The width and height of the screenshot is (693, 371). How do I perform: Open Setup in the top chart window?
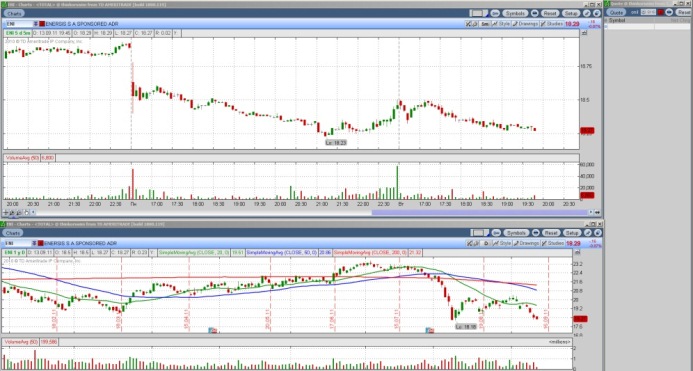(x=571, y=13)
